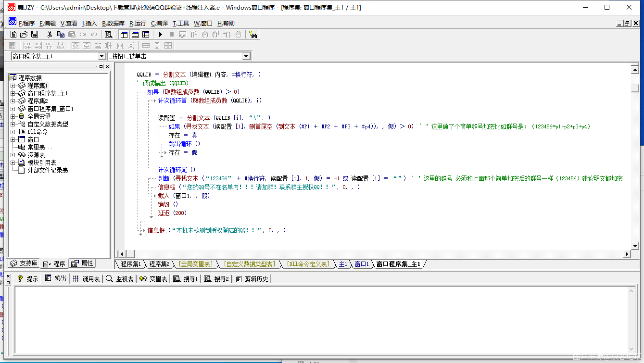Click the run-to-cursor braces icon before the hand

pos(227,34)
